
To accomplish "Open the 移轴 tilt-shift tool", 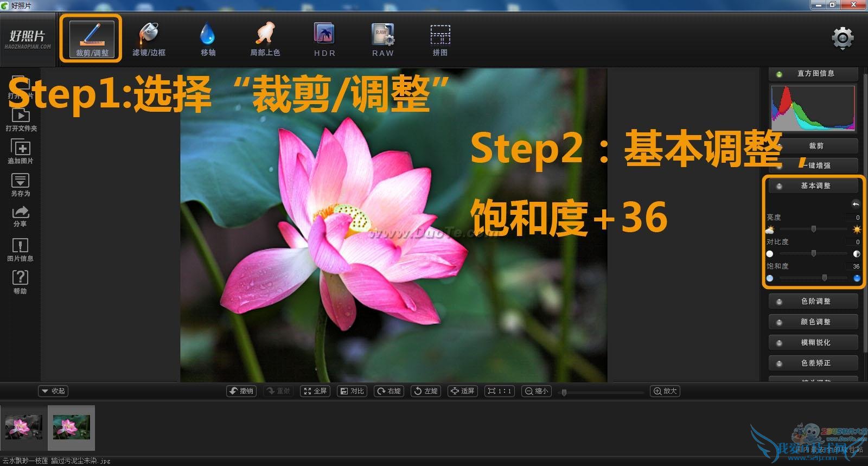I will 208,40.
